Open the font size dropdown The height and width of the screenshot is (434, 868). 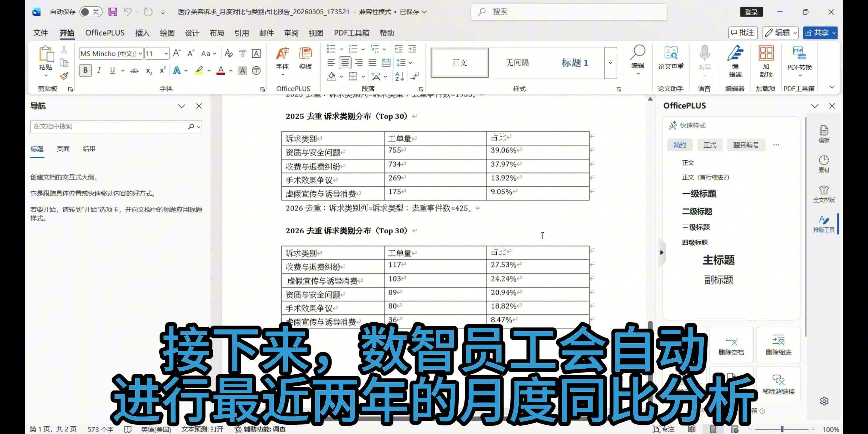tap(166, 54)
